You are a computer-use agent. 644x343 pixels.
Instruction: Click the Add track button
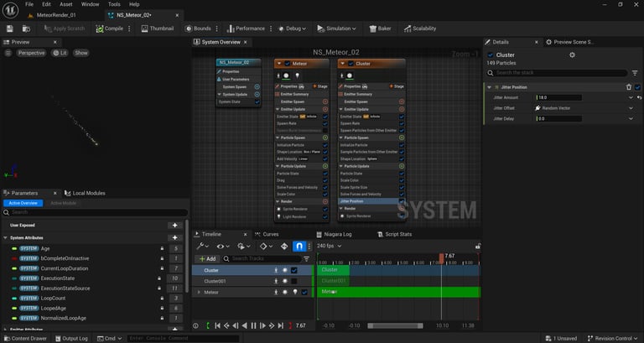(x=206, y=258)
